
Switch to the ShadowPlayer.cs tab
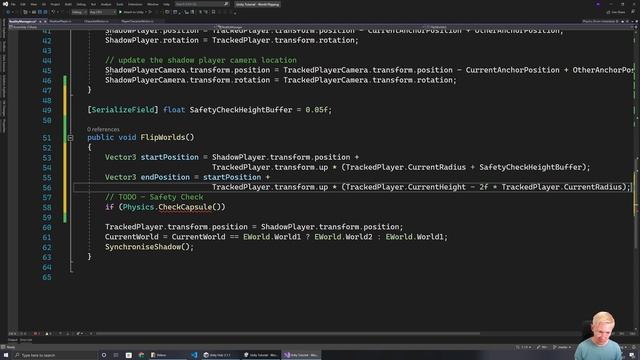[60, 21]
